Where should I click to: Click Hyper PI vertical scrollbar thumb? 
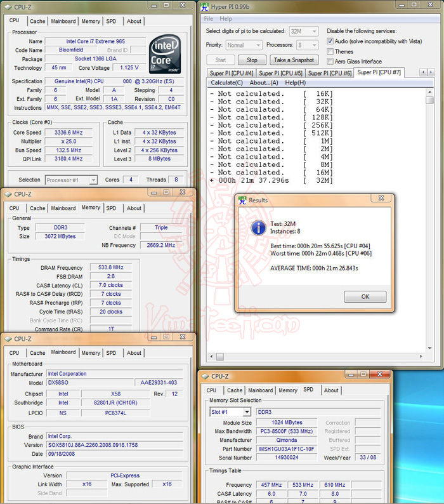[x=429, y=100]
